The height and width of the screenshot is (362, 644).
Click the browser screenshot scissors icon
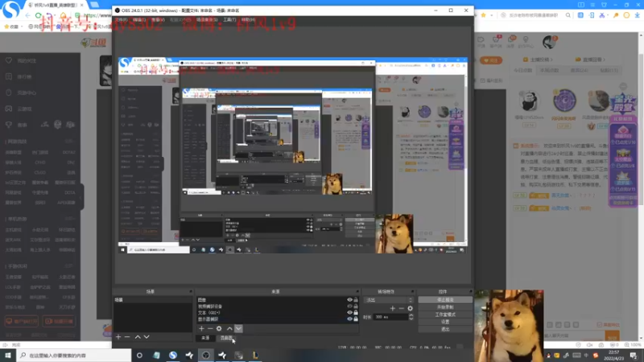pyautogui.click(x=602, y=15)
